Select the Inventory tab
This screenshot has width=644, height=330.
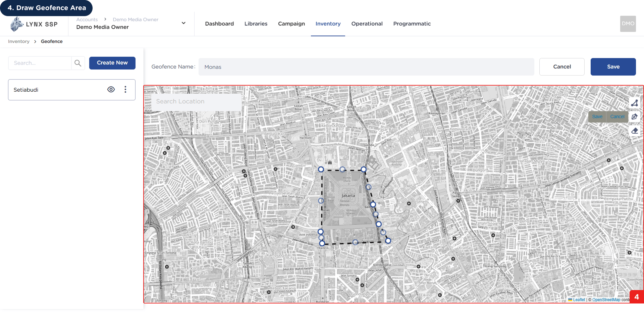point(328,24)
